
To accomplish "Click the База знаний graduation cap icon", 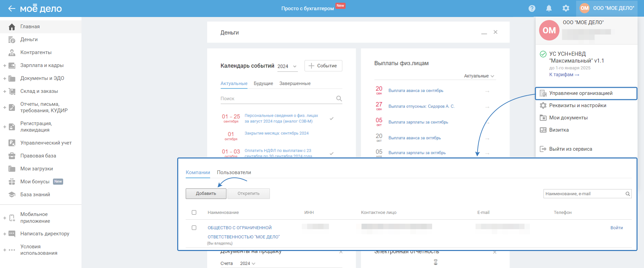I will [x=12, y=195].
